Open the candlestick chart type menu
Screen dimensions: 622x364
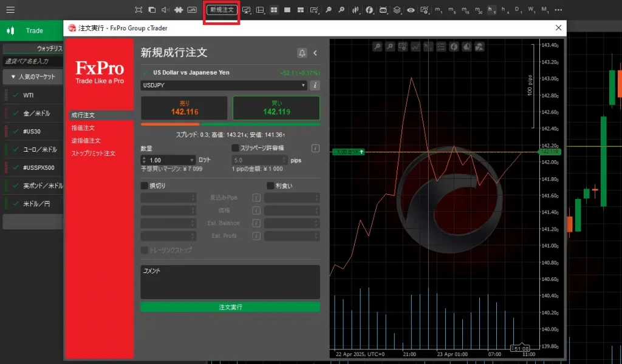(356, 10)
